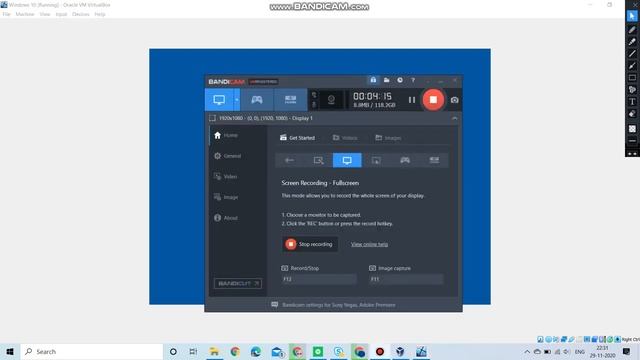Collapse the Bandicam panel with the chevron
The height and width of the screenshot is (360, 640).
(454, 118)
